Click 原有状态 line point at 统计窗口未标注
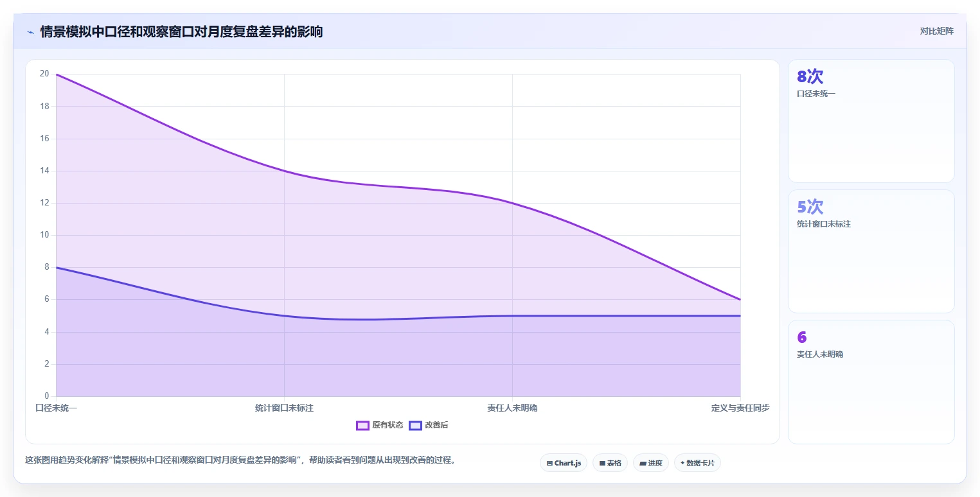980x497 pixels. point(284,171)
